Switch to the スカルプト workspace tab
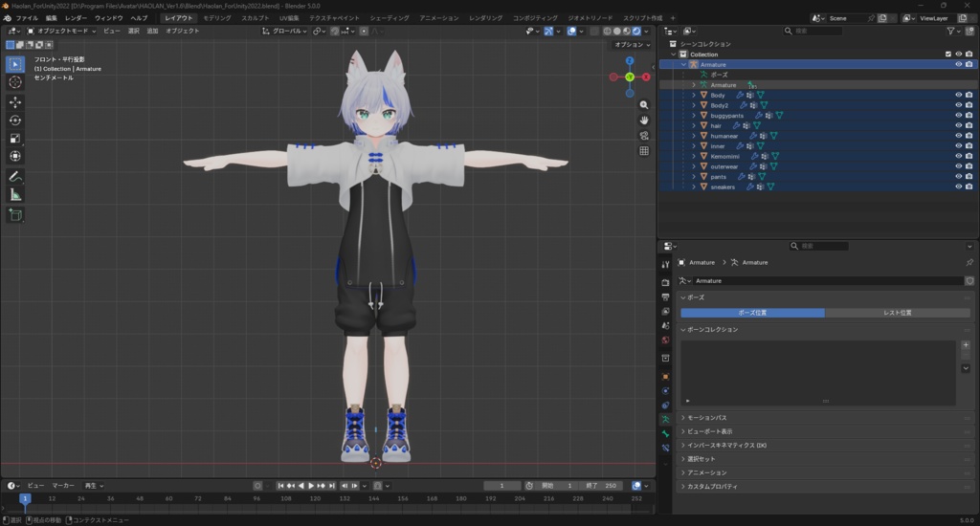This screenshot has width=980, height=526. pos(255,18)
